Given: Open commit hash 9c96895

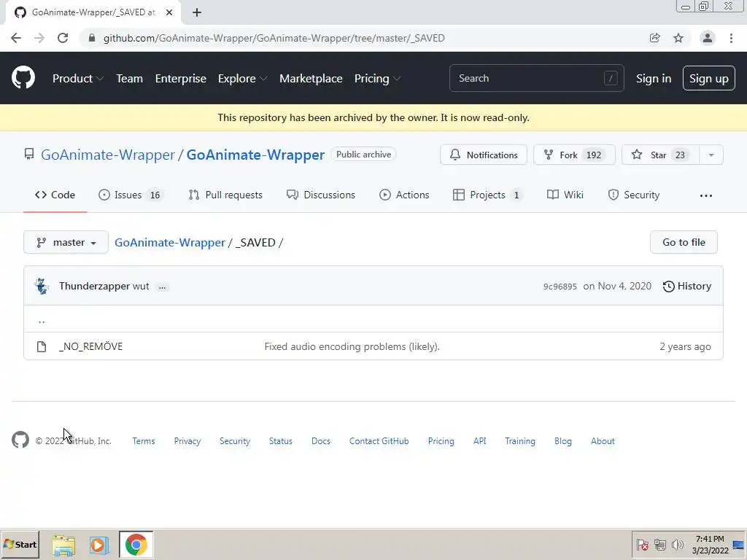Looking at the screenshot, I should [x=560, y=287].
